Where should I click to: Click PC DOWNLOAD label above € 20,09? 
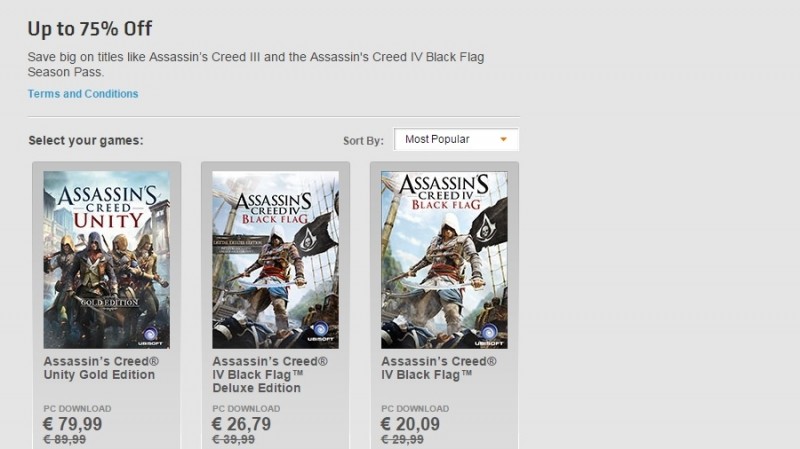[415, 409]
